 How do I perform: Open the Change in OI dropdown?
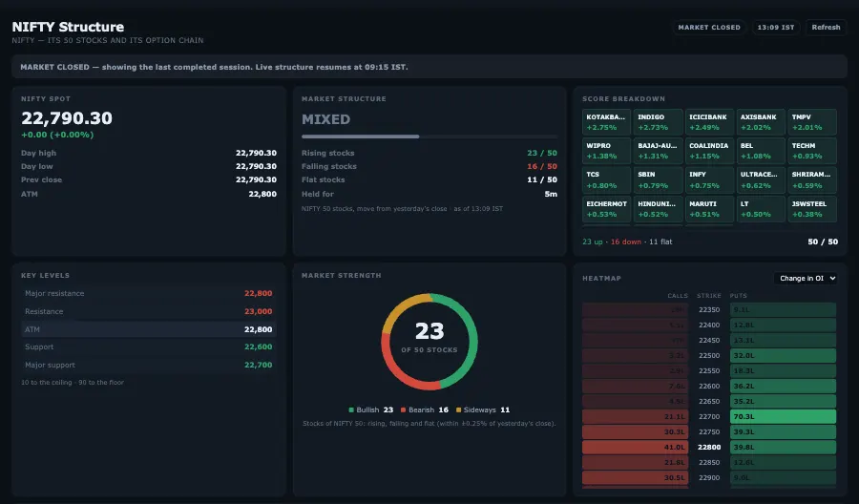(x=807, y=279)
